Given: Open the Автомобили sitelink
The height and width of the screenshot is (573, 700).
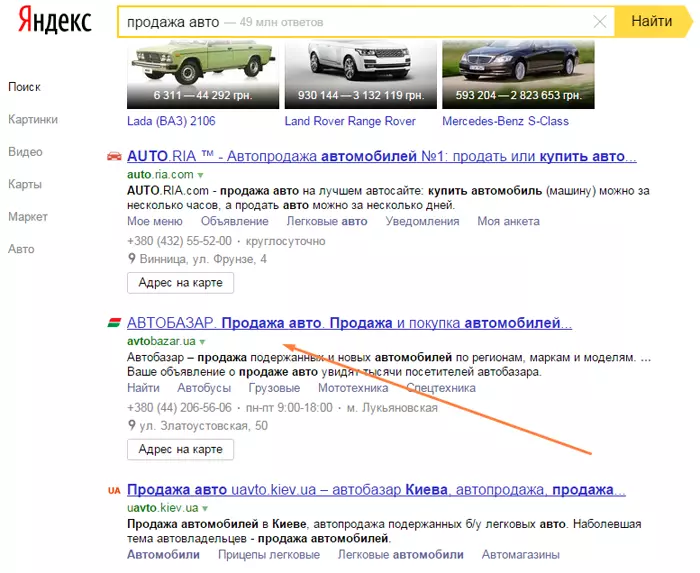Looking at the screenshot, I should 163,555.
